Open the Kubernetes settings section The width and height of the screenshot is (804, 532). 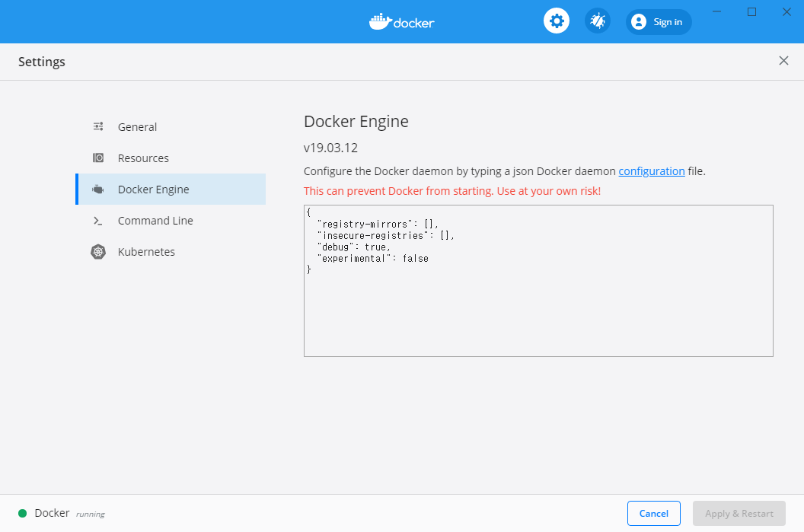coord(171,252)
